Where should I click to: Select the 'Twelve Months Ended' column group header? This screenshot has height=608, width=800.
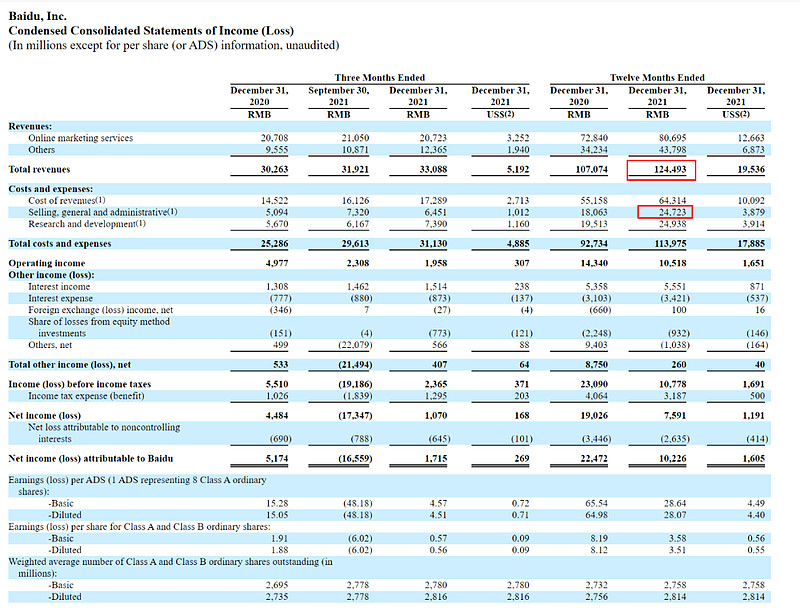(x=657, y=78)
